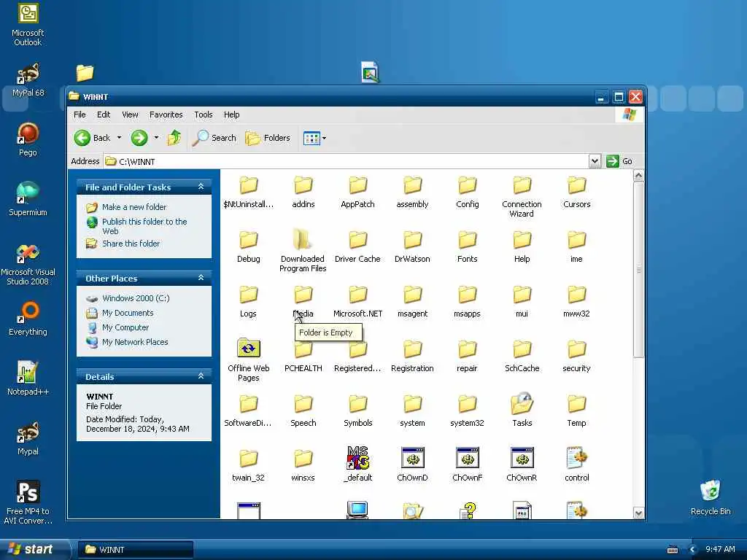Open the Views button menu
This screenshot has height=560, width=747.
(315, 138)
